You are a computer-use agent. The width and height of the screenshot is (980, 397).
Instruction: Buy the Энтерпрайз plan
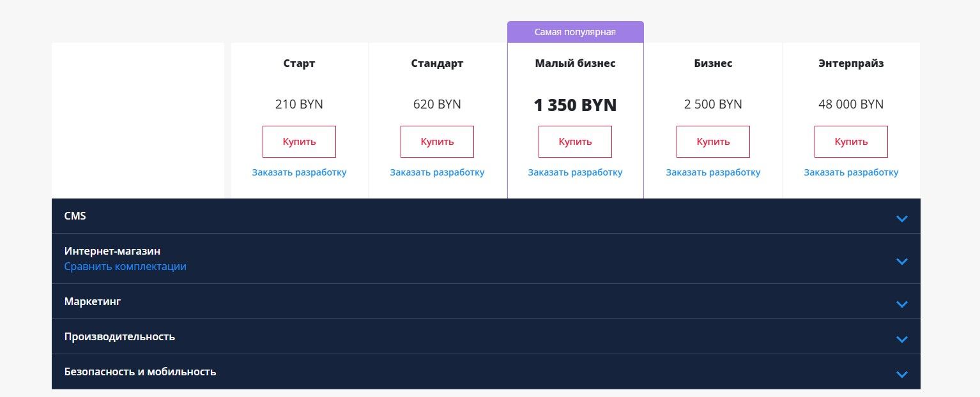pos(851,142)
